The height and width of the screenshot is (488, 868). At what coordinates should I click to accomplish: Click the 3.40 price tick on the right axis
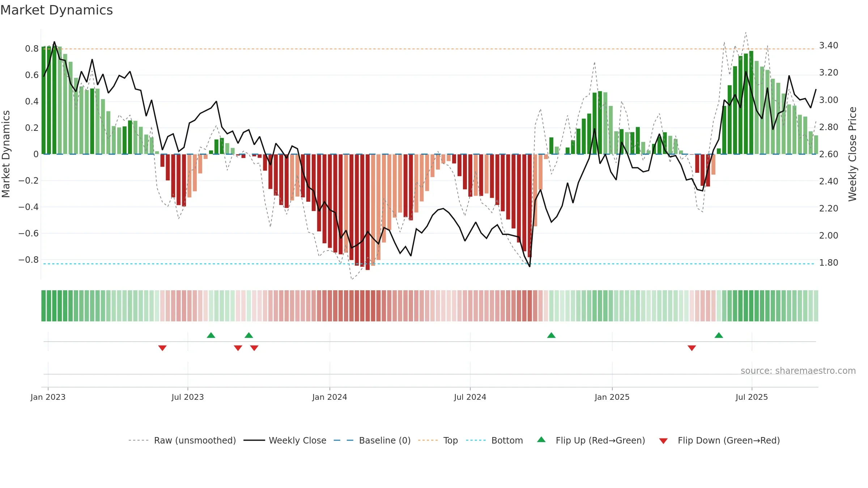tap(829, 46)
